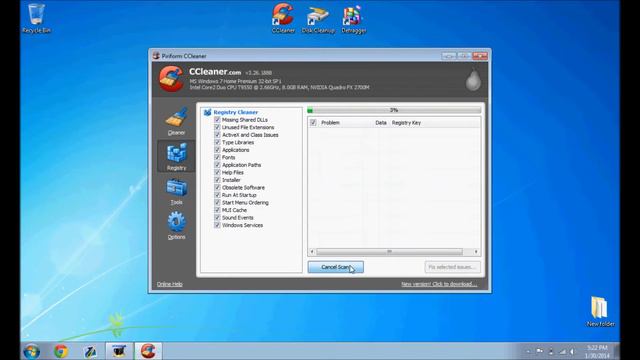Viewport: 640px width, 360px height.
Task: Toggle the MUI Cache checkbox
Action: [x=217, y=210]
